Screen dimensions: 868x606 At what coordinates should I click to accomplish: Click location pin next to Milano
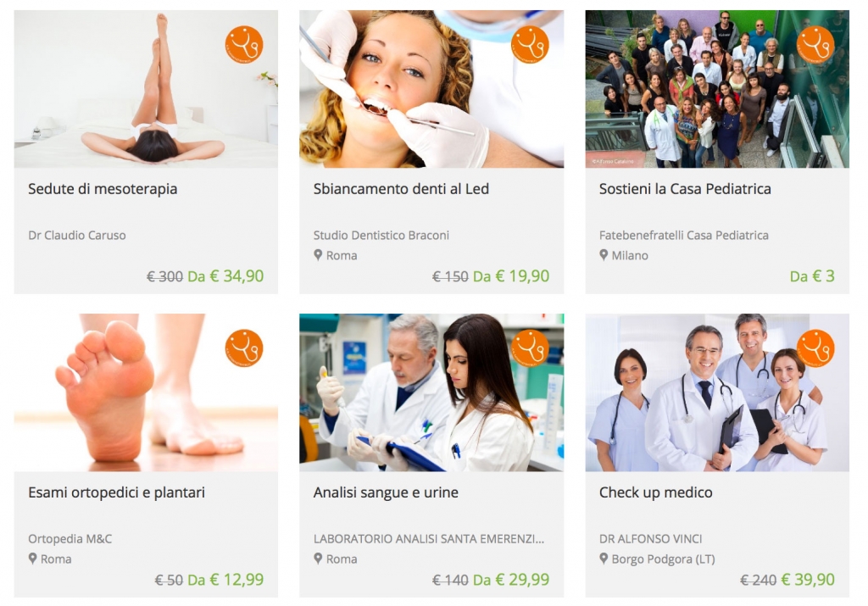tap(604, 255)
